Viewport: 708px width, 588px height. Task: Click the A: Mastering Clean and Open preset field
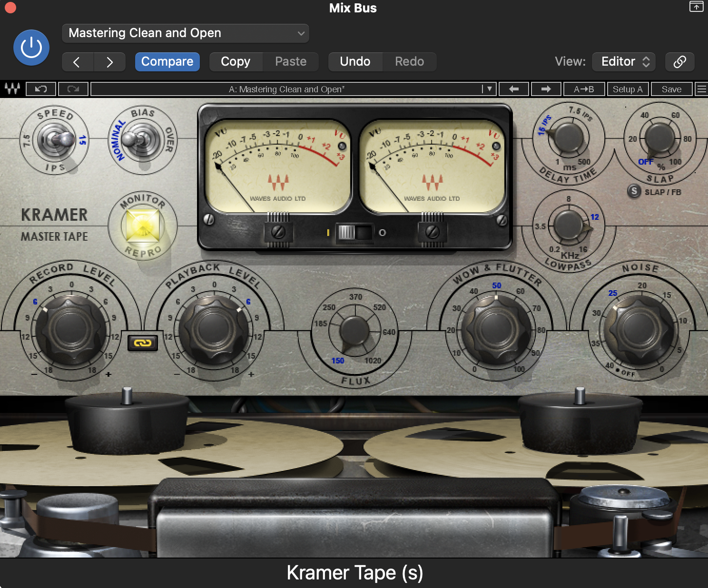286,89
